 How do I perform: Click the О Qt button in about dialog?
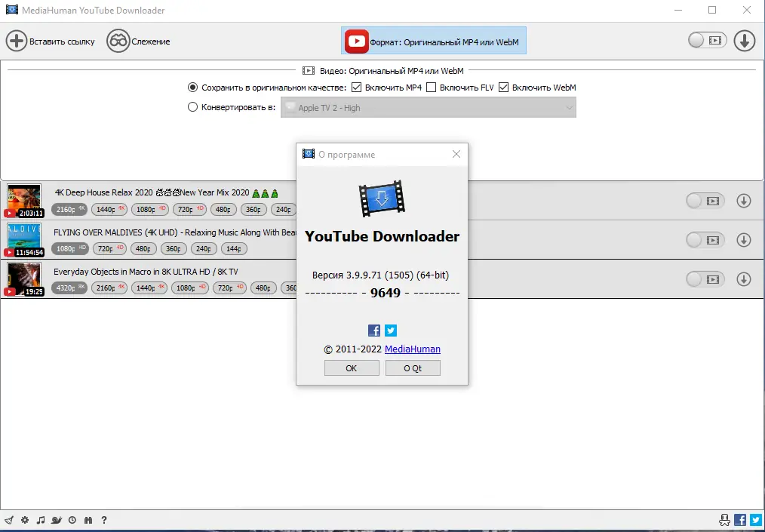click(x=413, y=368)
